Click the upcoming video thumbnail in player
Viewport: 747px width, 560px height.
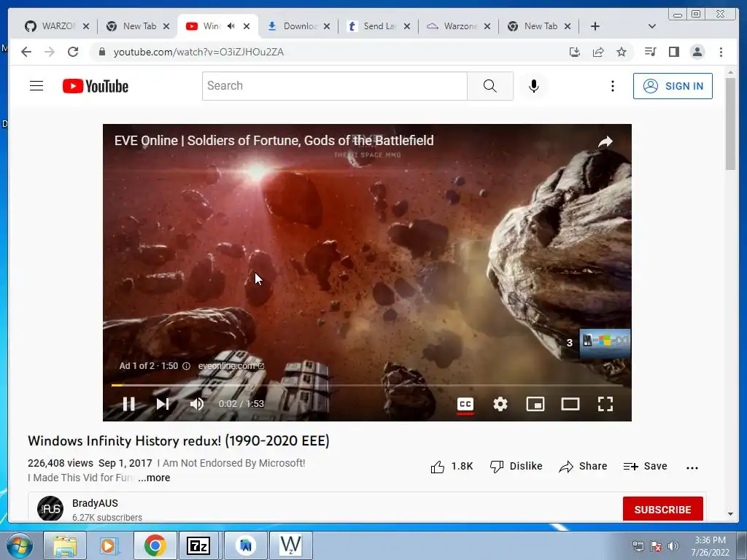point(605,343)
